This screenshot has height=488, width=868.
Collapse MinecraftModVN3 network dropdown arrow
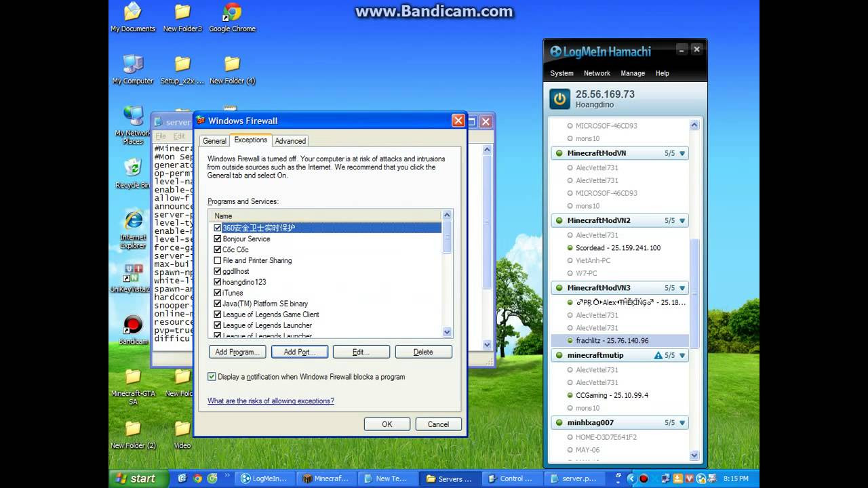click(x=682, y=288)
